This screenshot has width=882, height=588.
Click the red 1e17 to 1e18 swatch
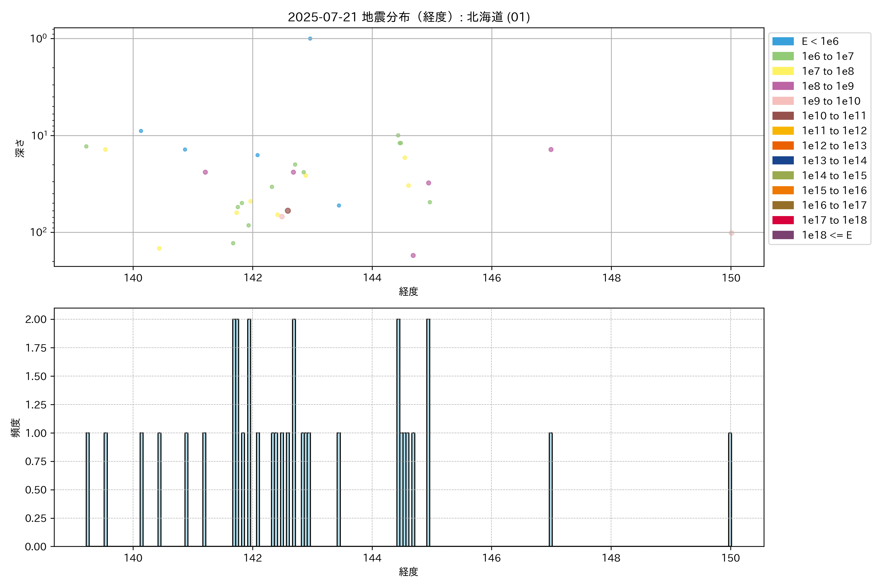click(783, 220)
